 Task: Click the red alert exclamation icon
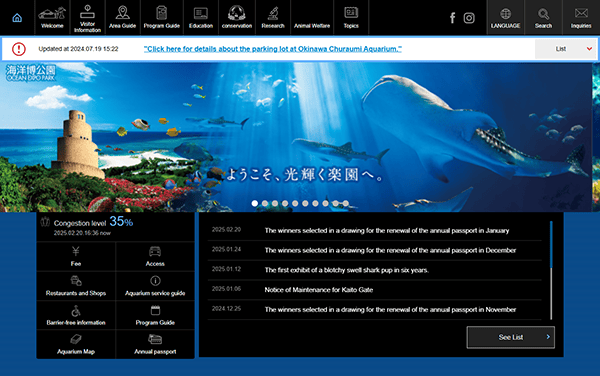pyautogui.click(x=19, y=49)
